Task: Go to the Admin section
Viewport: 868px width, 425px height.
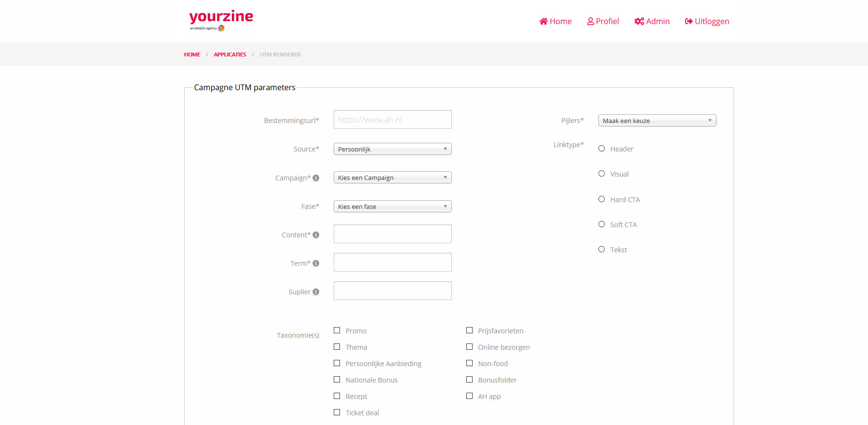Action: point(652,21)
